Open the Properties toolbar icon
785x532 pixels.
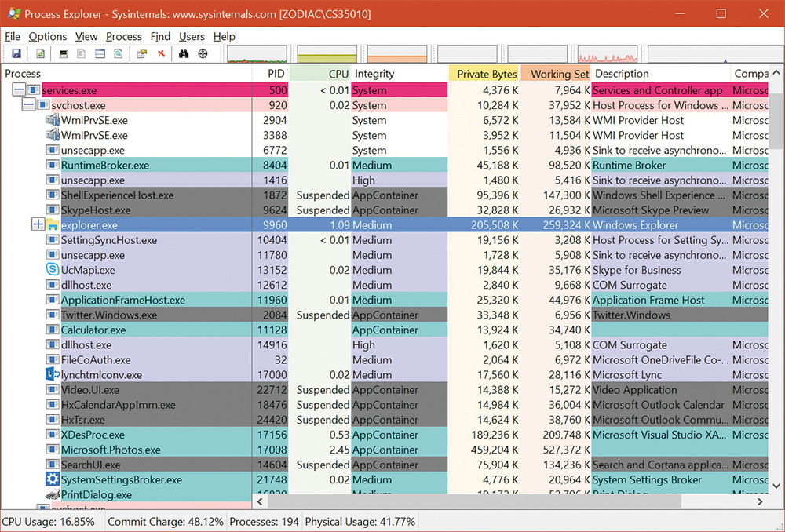click(x=141, y=54)
